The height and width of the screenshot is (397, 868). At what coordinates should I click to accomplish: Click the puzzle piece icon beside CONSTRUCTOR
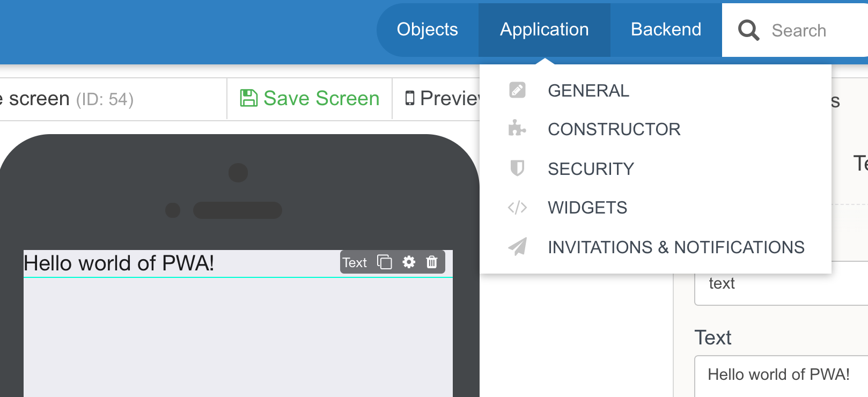click(x=517, y=129)
